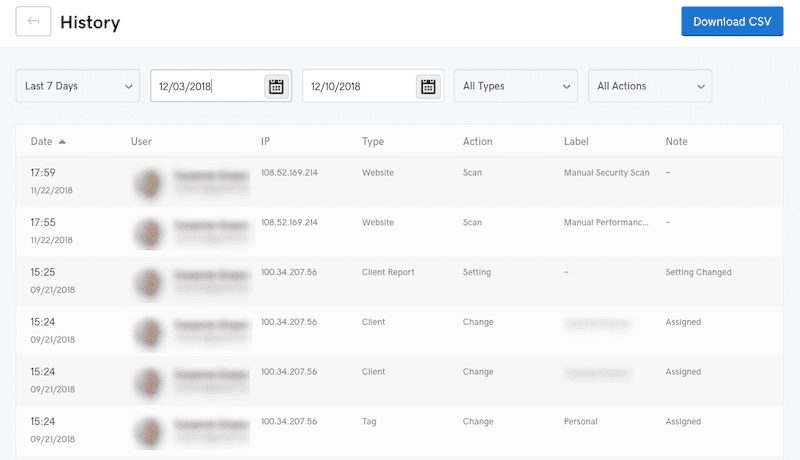Sort by the Note column header
This screenshot has width=800, height=460.
677,141
